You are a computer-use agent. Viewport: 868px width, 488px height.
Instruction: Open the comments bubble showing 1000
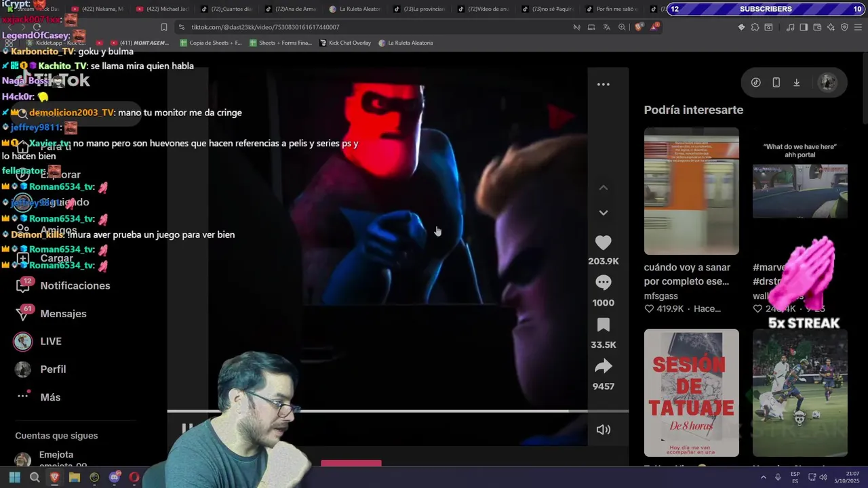(603, 283)
